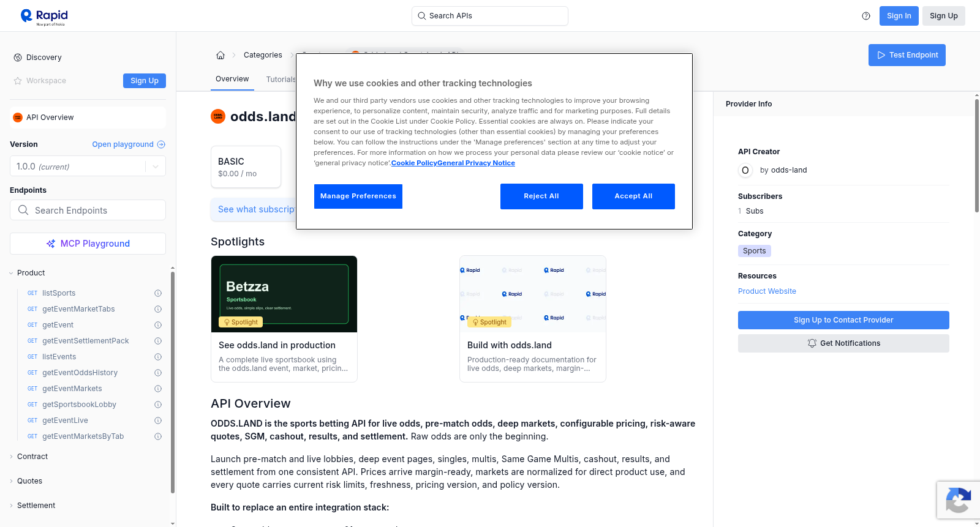
Task: Open the Build with odds.land spotlight card
Action: (x=533, y=319)
